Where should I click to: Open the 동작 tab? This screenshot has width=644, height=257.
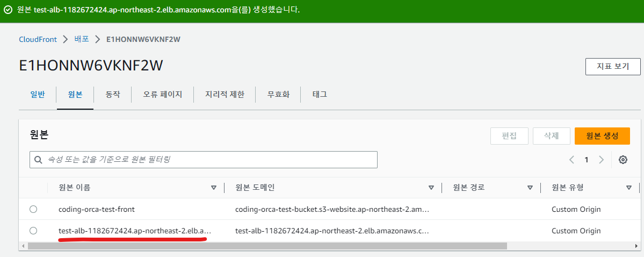click(x=113, y=95)
